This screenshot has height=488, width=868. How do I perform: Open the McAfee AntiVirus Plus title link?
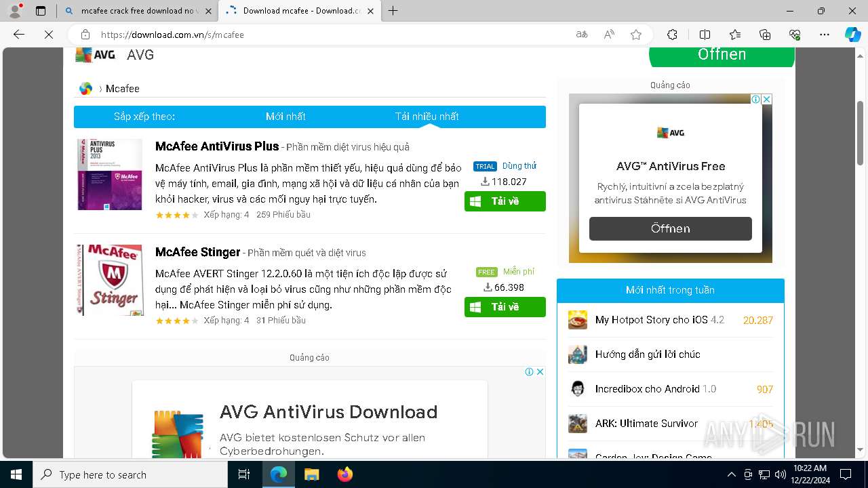tap(217, 146)
